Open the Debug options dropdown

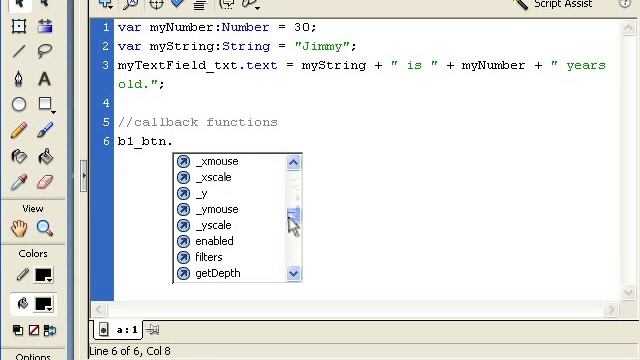[251, 4]
